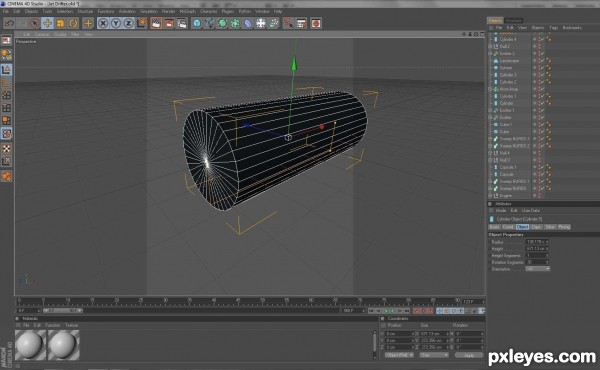The width and height of the screenshot is (600, 370).
Task: Toggle the enable checkmark for Landscape
Action: [543, 61]
